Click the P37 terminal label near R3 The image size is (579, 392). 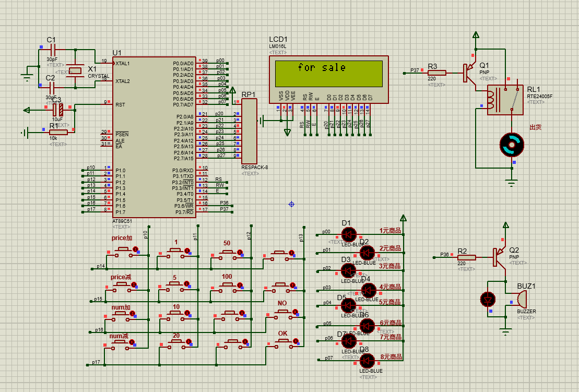[x=415, y=70]
